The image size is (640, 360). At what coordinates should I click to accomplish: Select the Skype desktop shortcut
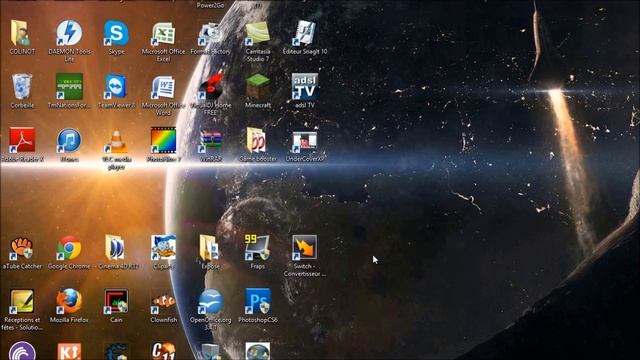pyautogui.click(x=116, y=33)
